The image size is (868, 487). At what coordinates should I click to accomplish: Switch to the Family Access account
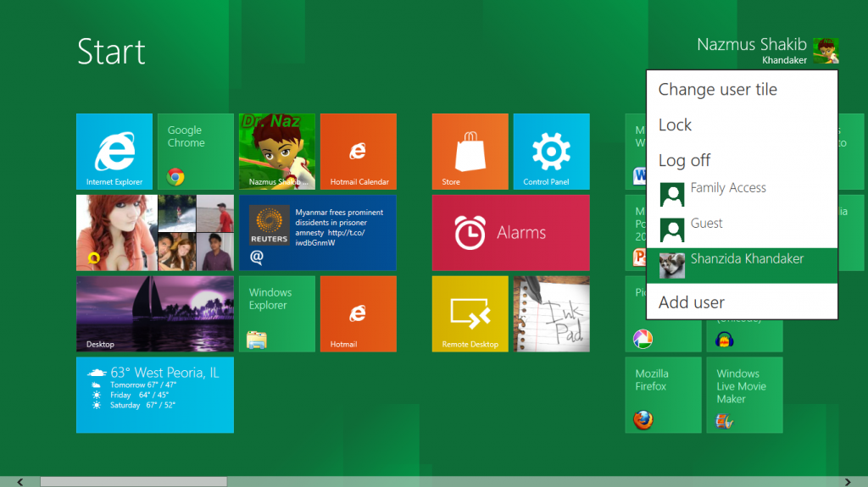click(x=742, y=194)
